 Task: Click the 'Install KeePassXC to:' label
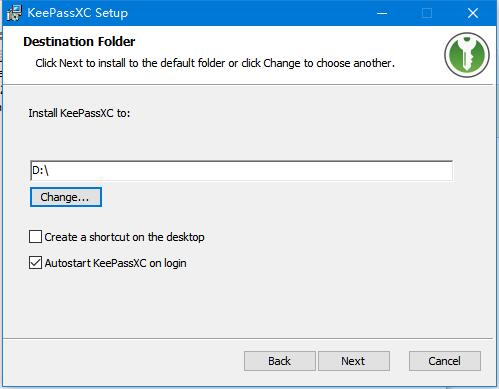[79, 113]
